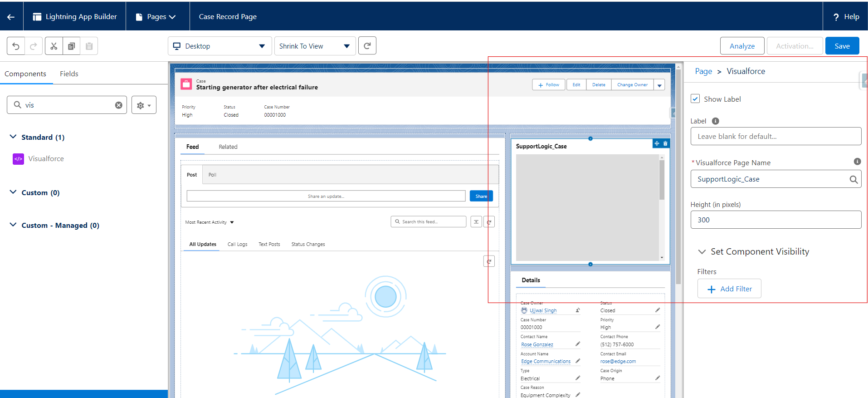Switch to the Fields tab

tap(69, 74)
